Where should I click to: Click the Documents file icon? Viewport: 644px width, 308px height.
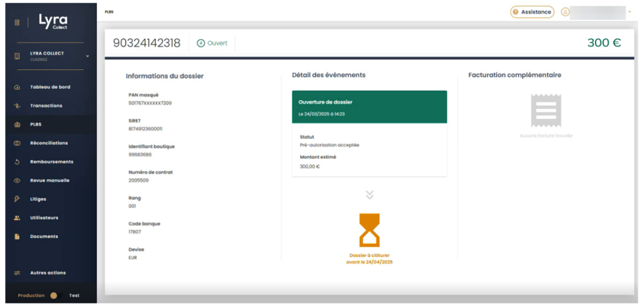point(17,236)
